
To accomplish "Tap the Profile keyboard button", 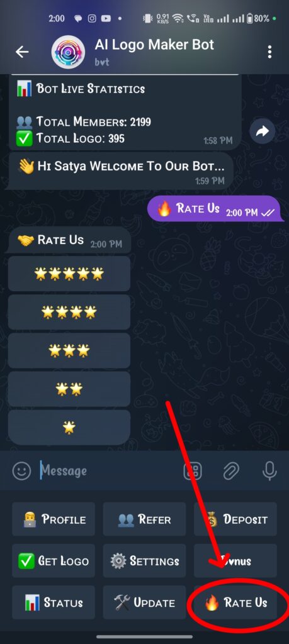I will [54, 519].
